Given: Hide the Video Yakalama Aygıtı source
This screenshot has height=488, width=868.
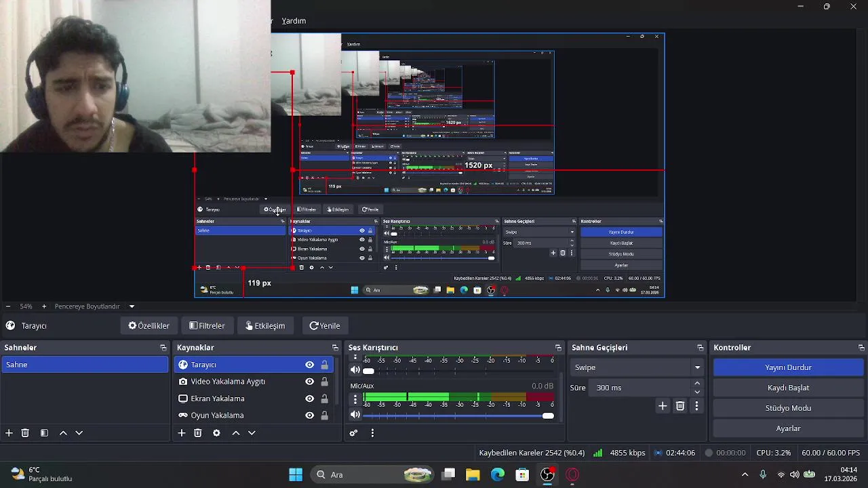Looking at the screenshot, I should pos(309,382).
